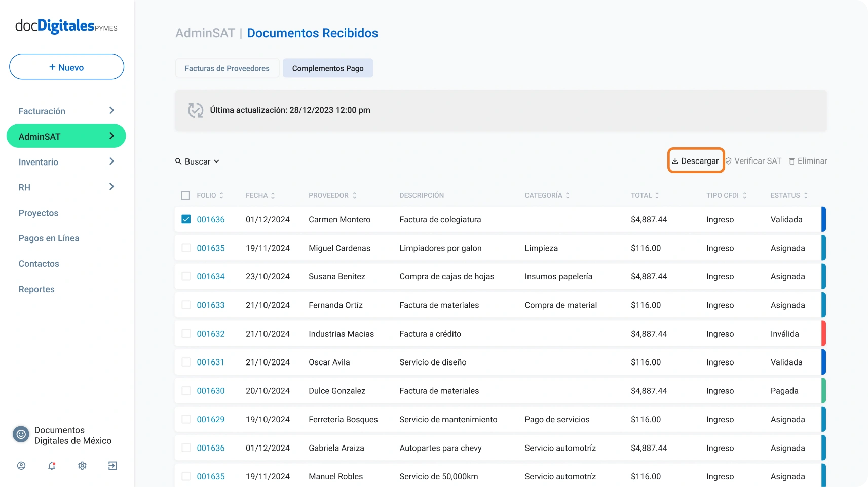Check the Oscar Avila row checkbox
The width and height of the screenshot is (868, 487).
click(186, 362)
